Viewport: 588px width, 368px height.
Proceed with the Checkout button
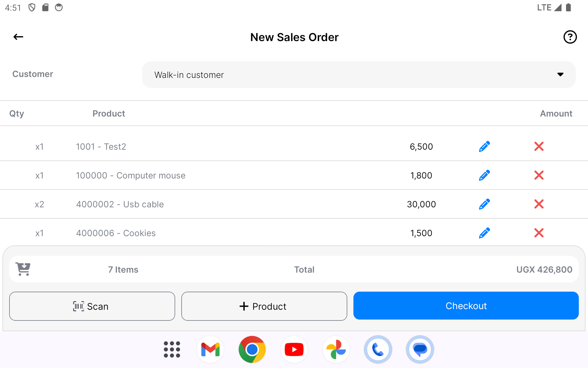pos(466,306)
